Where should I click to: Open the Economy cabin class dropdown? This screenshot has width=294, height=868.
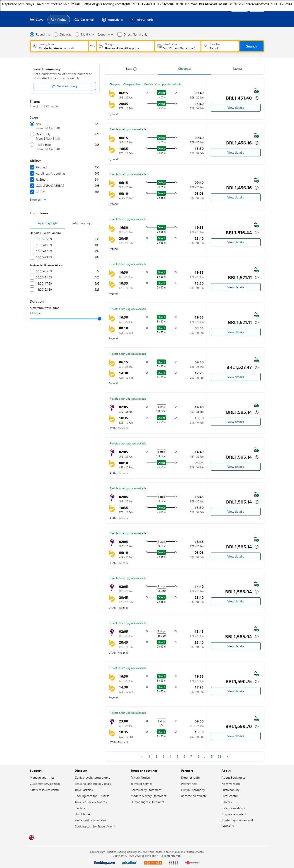[x=105, y=34]
